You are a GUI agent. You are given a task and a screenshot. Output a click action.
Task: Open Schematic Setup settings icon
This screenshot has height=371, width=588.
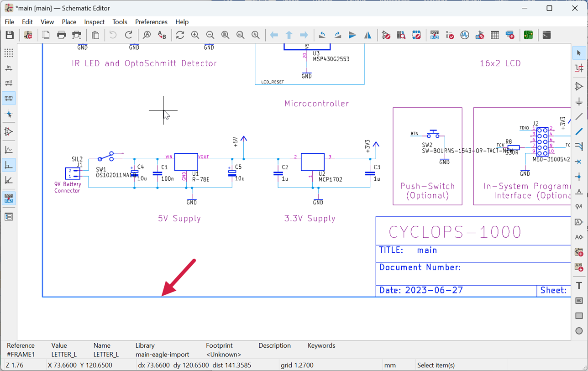pos(28,35)
